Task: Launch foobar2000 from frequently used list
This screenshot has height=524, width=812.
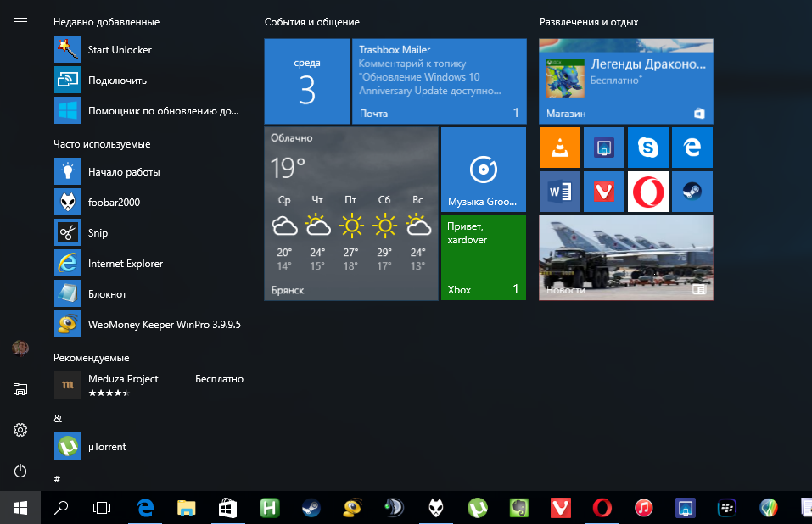Action: pyautogui.click(x=148, y=203)
